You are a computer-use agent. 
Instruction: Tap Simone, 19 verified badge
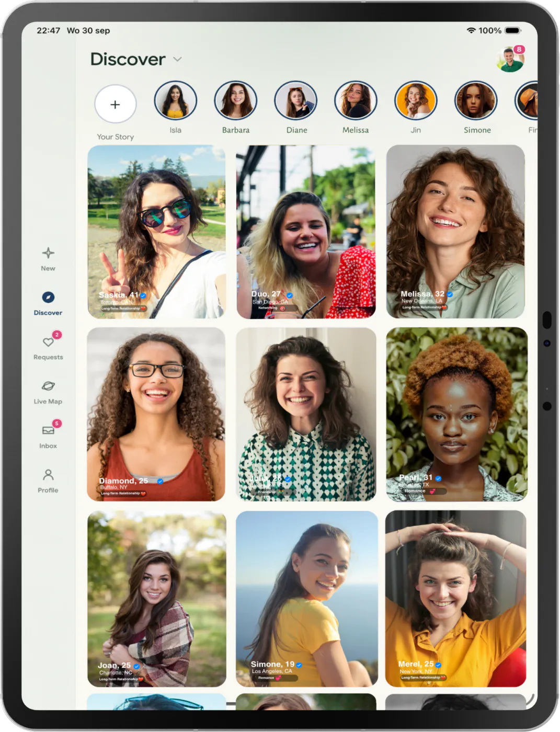point(299,665)
